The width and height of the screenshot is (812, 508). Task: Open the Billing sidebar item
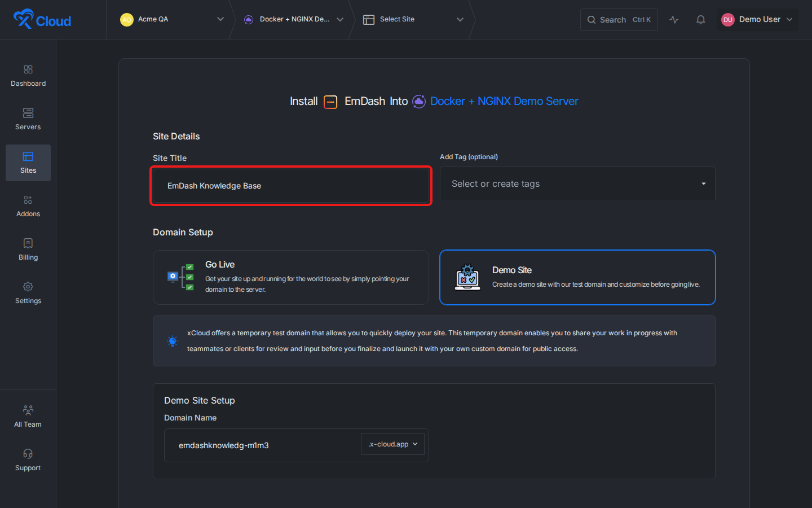[28, 250]
